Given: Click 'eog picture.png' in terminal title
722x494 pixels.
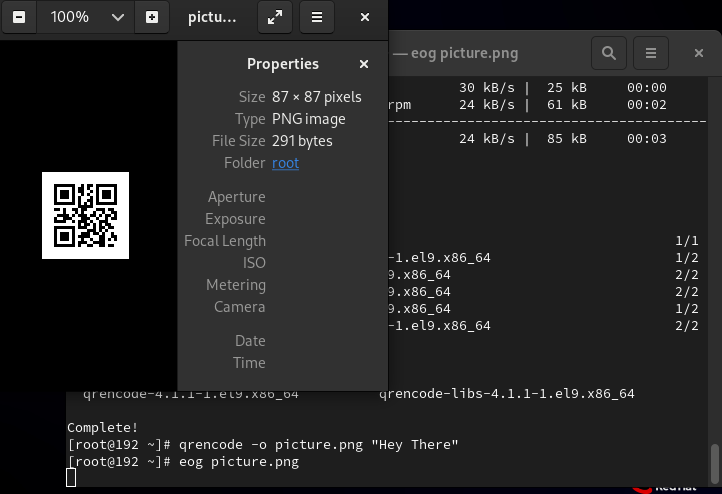Looking at the screenshot, I should pyautogui.click(x=464, y=53).
